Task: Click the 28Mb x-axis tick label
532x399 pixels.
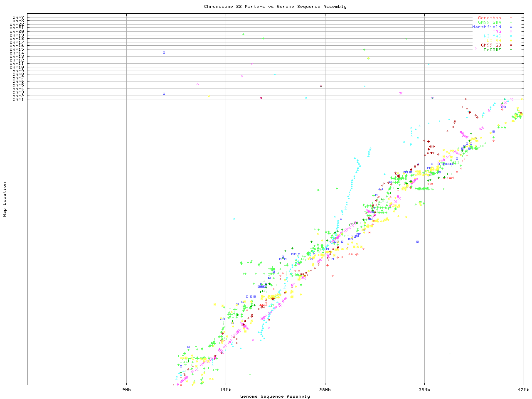Action: click(x=325, y=389)
